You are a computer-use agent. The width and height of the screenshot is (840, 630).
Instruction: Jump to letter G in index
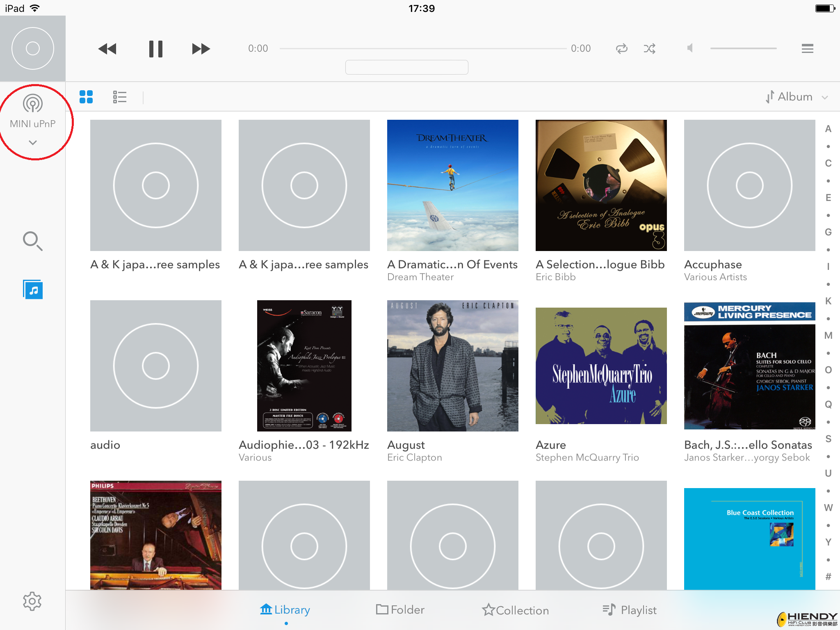tap(828, 232)
